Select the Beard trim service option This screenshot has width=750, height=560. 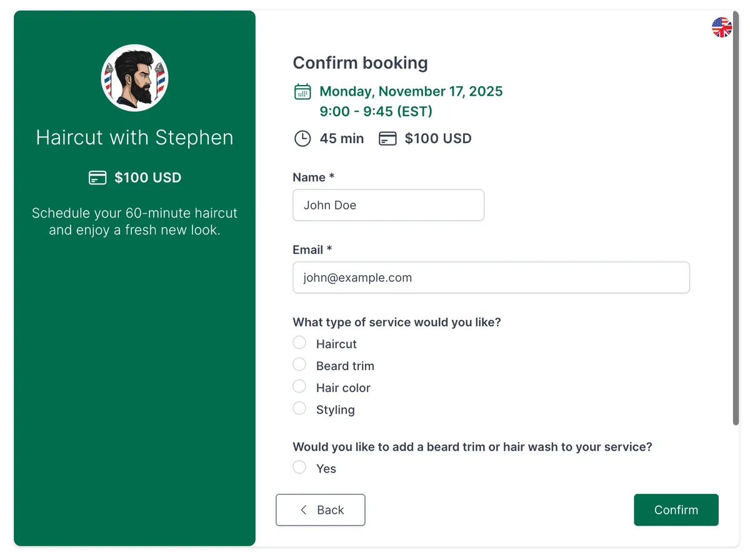(299, 364)
